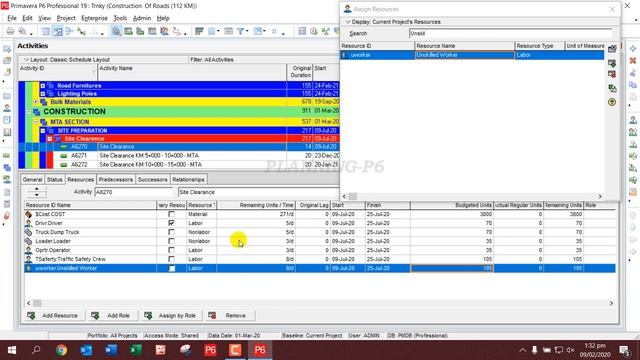Screen dimensions: 640x360
Task: Click the Search field in Assign Resources
Action: (511, 33)
